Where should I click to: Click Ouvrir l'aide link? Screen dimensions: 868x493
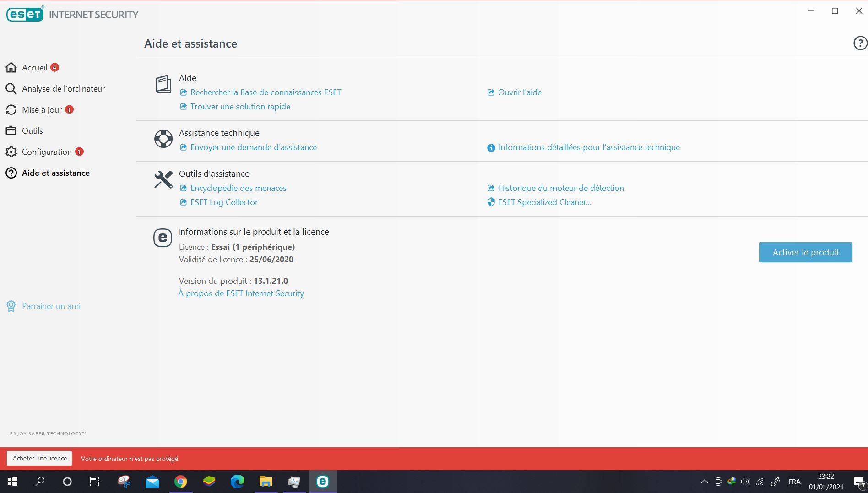(x=520, y=92)
